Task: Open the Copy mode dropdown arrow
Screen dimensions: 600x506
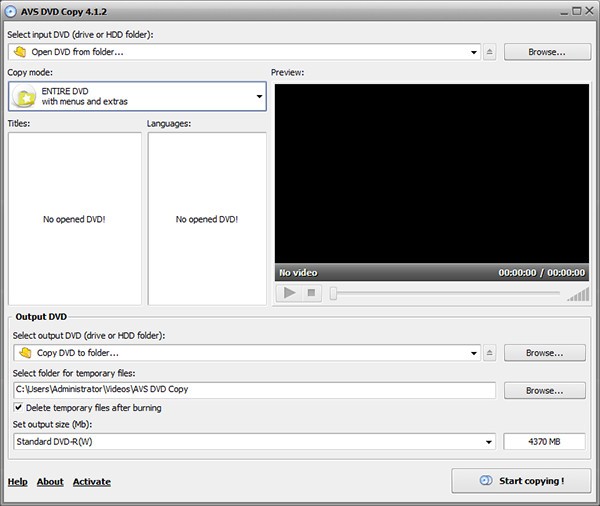Action: (259, 97)
